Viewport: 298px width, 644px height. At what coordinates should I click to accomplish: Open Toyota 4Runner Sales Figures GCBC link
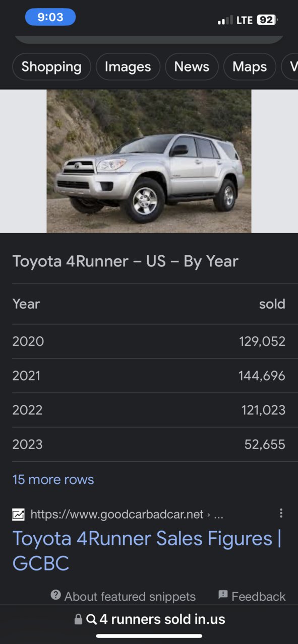(147, 551)
